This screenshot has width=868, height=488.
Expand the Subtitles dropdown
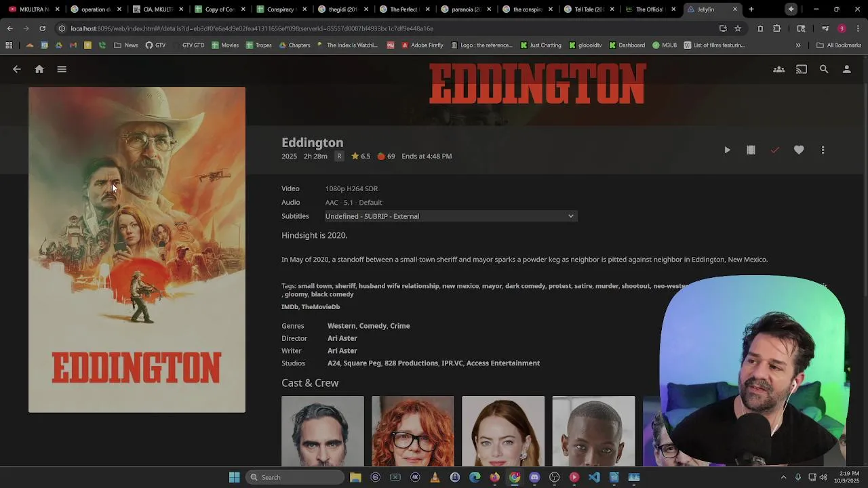click(450, 216)
